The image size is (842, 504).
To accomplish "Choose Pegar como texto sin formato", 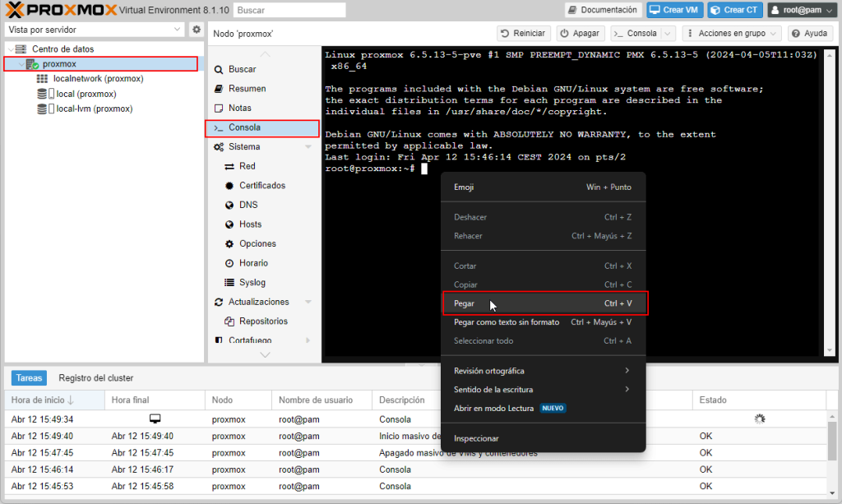I will [543, 322].
